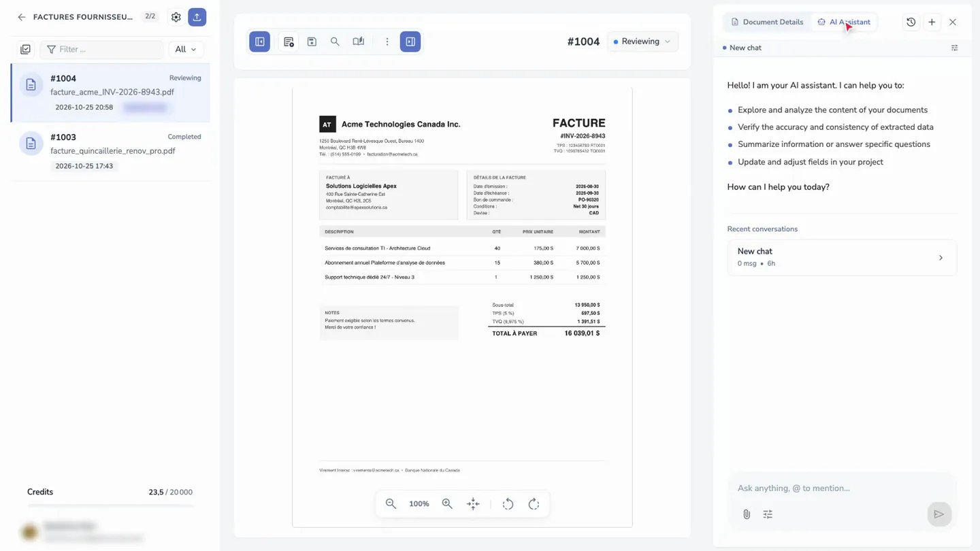This screenshot has width=980, height=551.
Task: Close the assistant panel
Action: coord(953,22)
